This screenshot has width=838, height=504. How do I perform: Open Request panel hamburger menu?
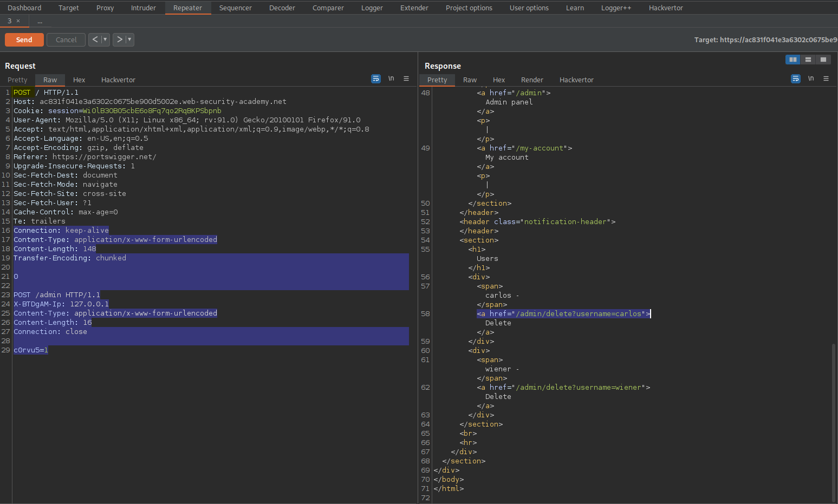click(x=406, y=78)
